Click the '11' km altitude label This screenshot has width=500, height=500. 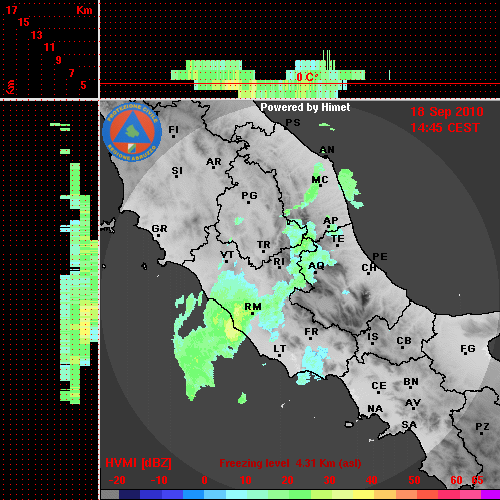click(x=49, y=47)
